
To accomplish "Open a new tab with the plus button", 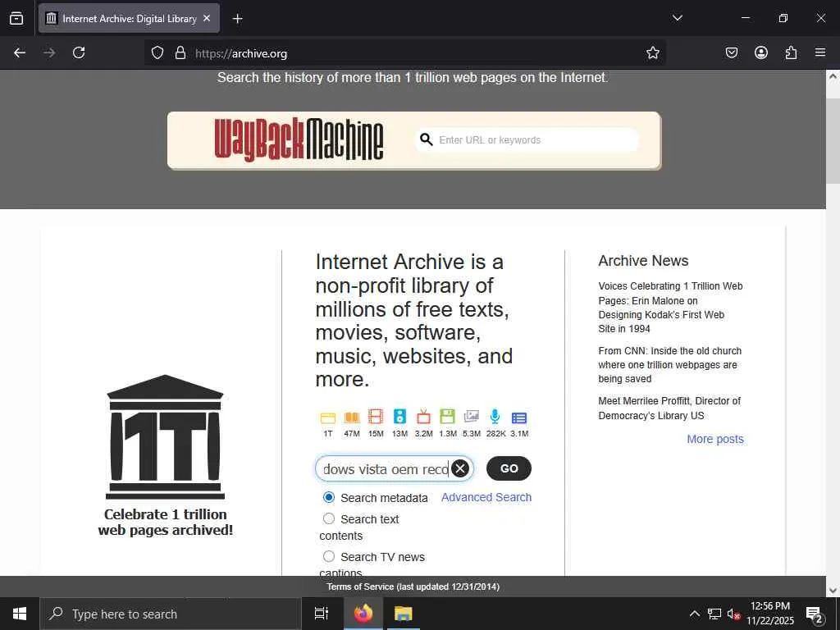I will [x=238, y=19].
